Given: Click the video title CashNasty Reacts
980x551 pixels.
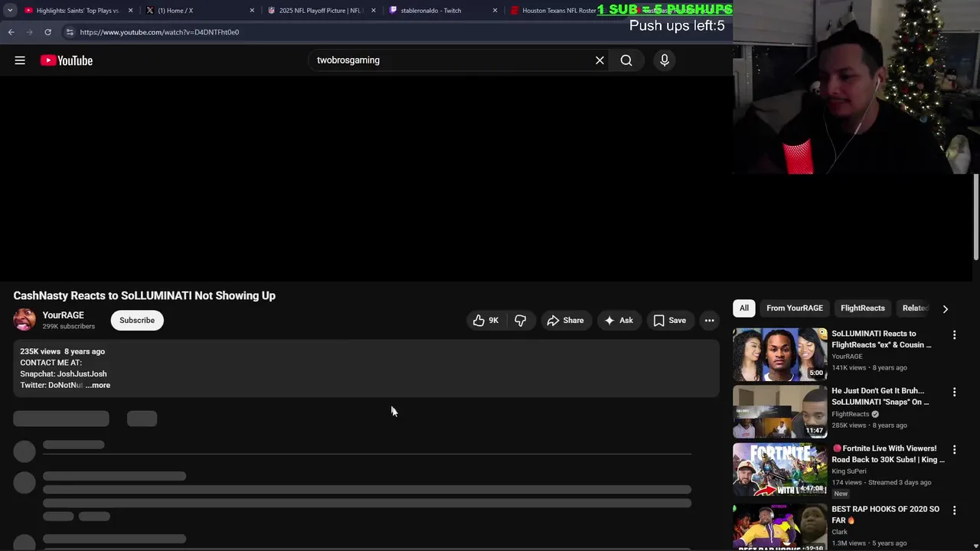Looking at the screenshot, I should click(x=144, y=296).
